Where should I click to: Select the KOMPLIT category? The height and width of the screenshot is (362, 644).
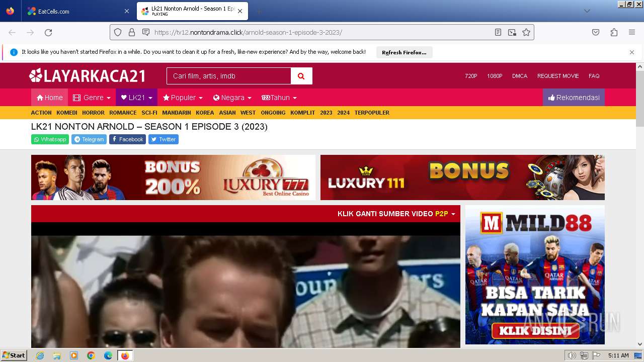tap(302, 113)
